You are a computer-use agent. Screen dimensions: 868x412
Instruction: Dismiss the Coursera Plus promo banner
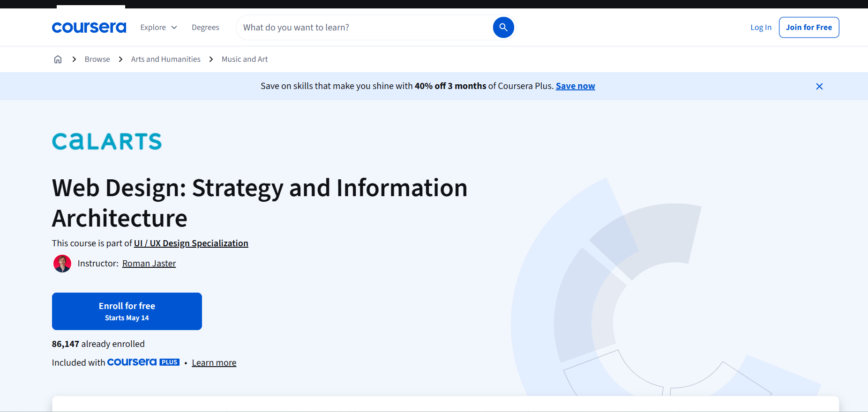point(819,86)
